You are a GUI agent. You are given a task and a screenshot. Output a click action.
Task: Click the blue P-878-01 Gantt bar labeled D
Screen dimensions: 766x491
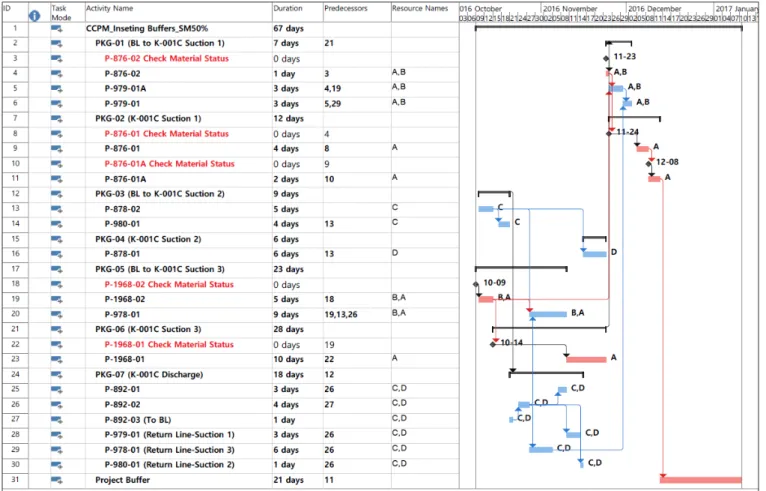click(595, 254)
